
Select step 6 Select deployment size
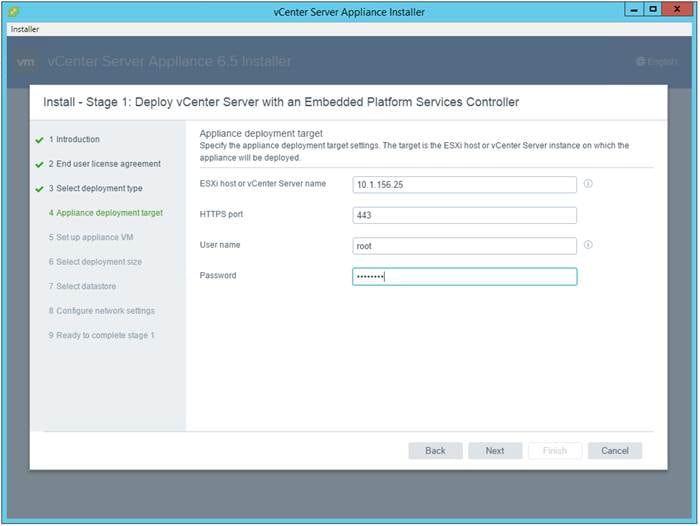pos(95,262)
